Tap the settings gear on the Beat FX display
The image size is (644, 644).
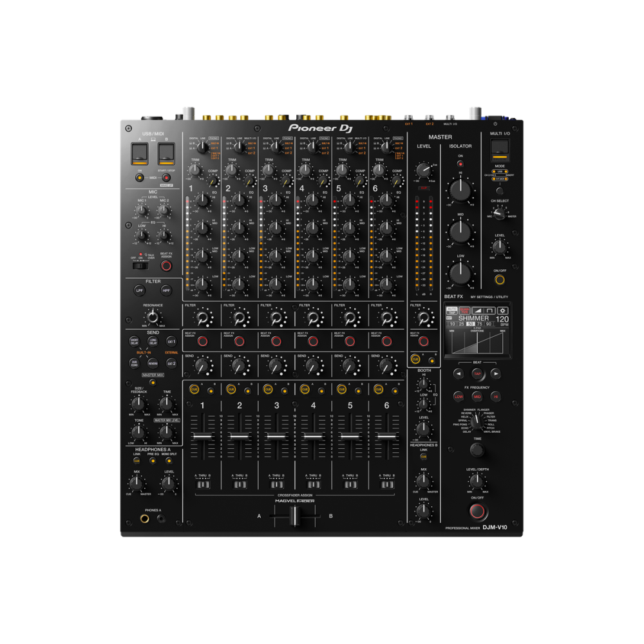click(503, 311)
